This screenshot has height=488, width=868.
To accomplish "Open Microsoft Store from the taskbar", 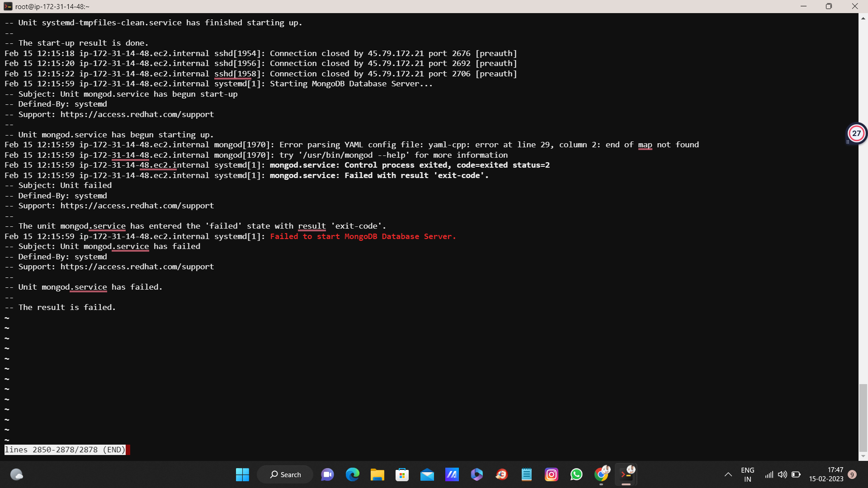I will pyautogui.click(x=402, y=474).
